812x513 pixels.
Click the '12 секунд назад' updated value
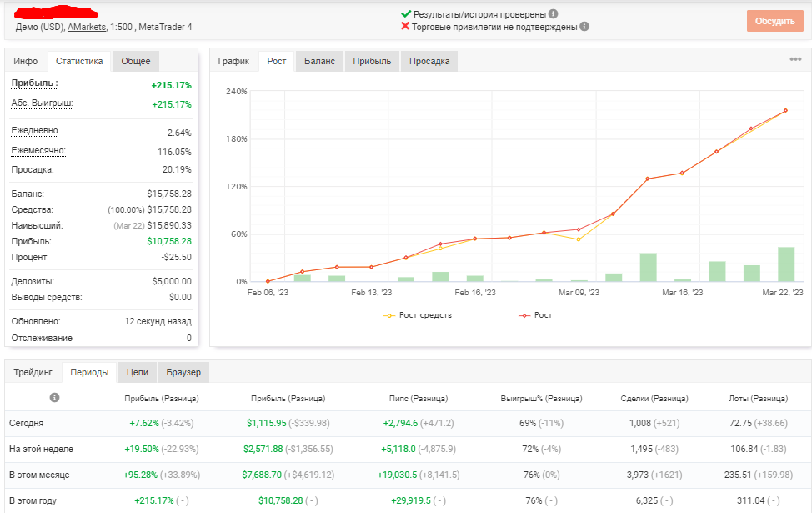pos(158,321)
